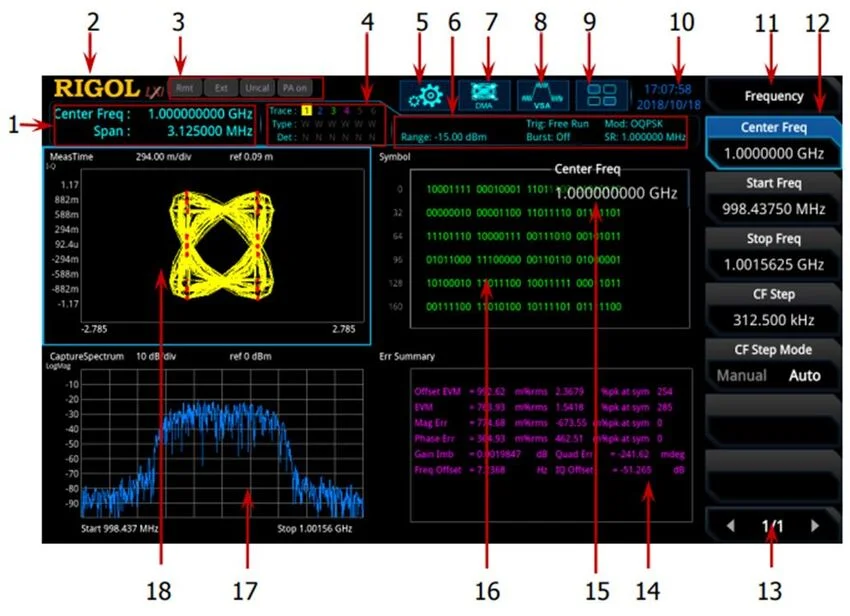
Task: Go to next menu page arrow
Action: 817,524
